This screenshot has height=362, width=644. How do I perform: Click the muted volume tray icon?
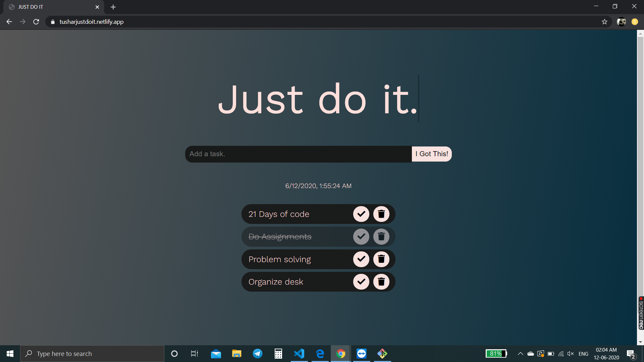(571, 354)
